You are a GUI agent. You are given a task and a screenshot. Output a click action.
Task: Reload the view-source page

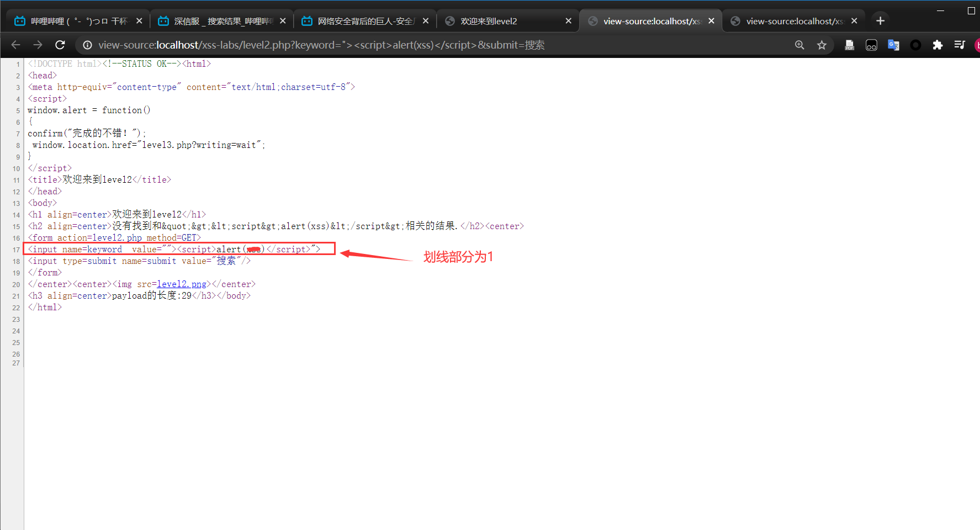click(60, 45)
